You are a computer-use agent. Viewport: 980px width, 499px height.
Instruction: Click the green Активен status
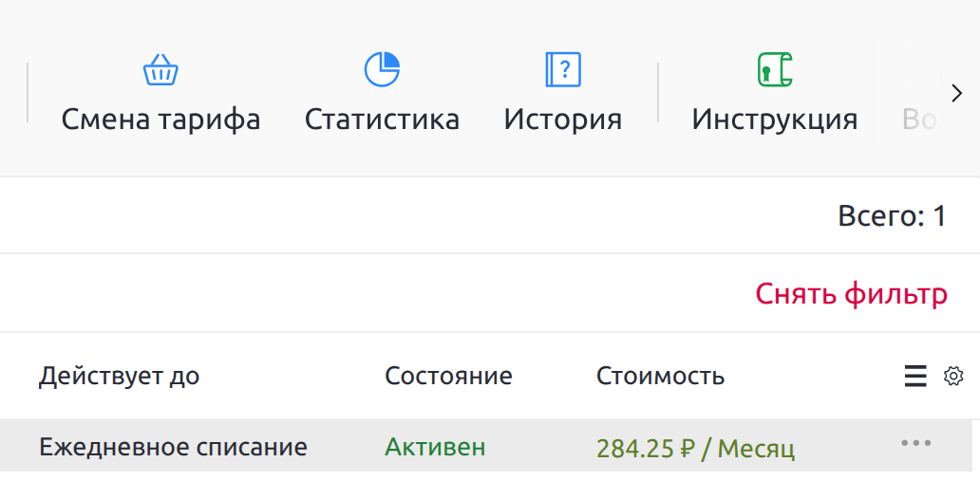click(435, 447)
